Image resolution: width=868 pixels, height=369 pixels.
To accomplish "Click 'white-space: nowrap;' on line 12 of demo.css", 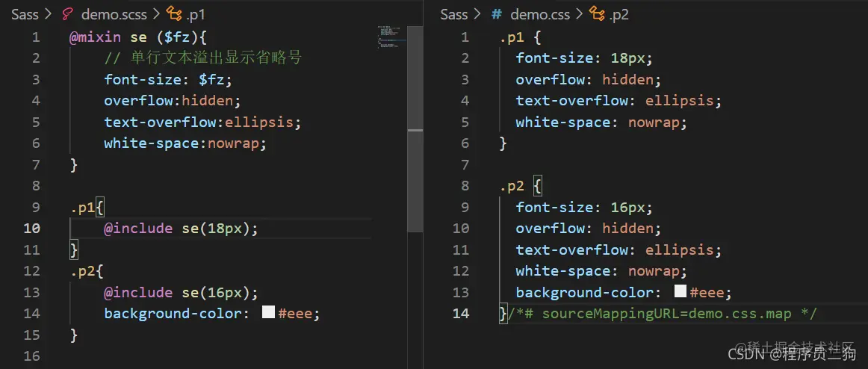I will pos(601,270).
